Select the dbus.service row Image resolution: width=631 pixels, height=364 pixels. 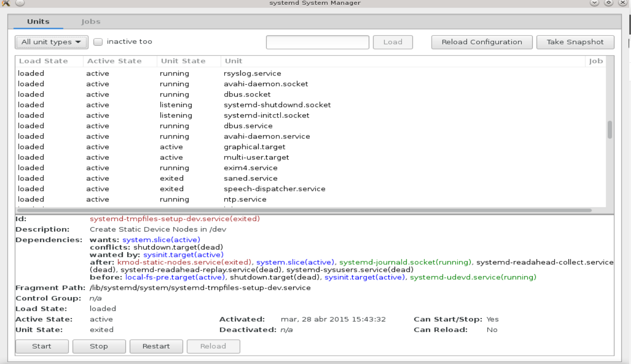[x=311, y=126]
